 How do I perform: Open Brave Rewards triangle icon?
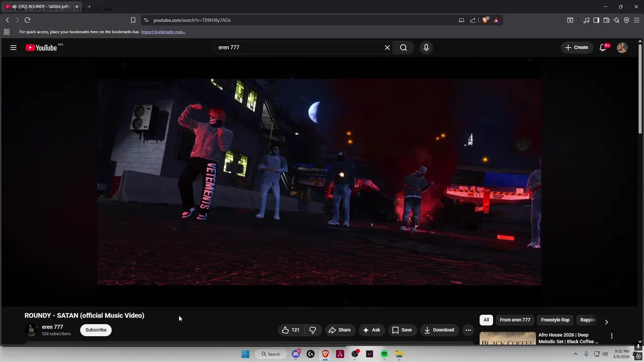pyautogui.click(x=496, y=20)
